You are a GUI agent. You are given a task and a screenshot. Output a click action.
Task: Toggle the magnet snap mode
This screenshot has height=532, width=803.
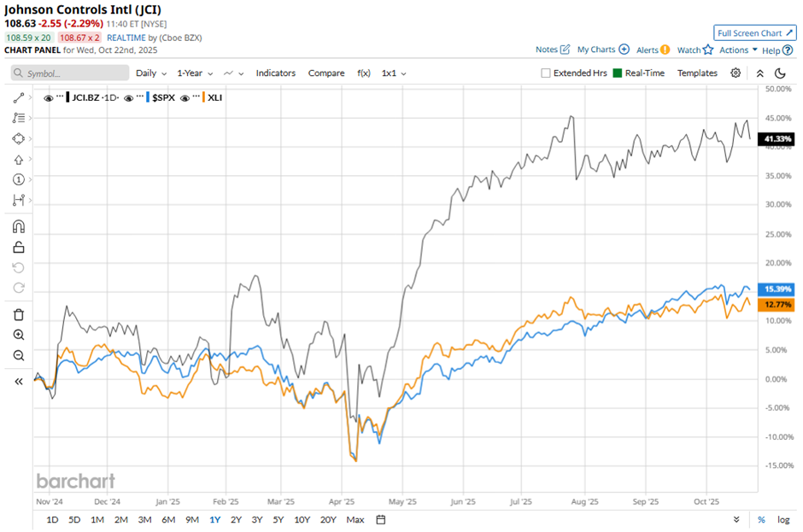tap(19, 226)
